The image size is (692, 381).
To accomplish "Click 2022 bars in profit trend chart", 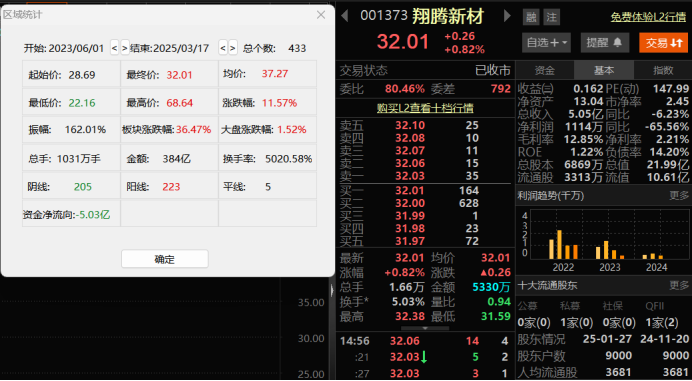I will pos(563,244).
